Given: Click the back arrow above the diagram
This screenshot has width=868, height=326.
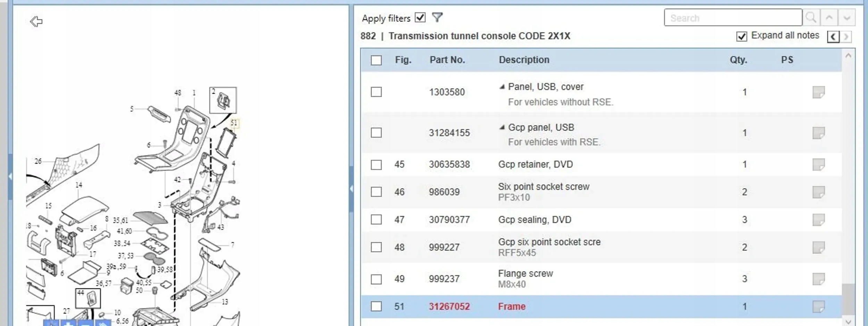Looking at the screenshot, I should (36, 22).
